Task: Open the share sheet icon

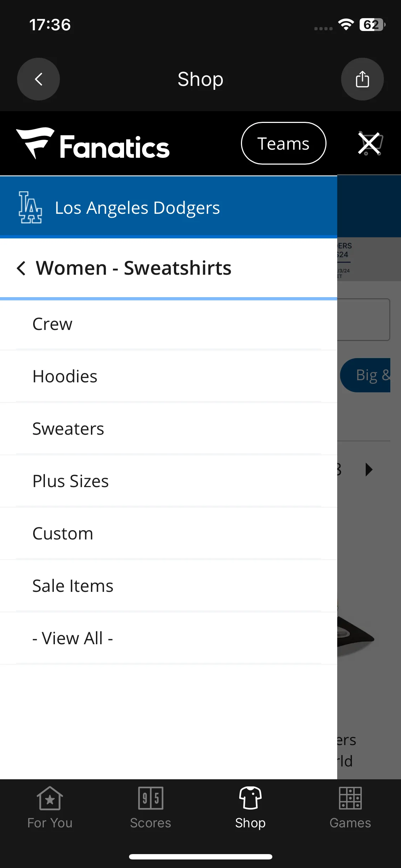Action: coord(362,79)
